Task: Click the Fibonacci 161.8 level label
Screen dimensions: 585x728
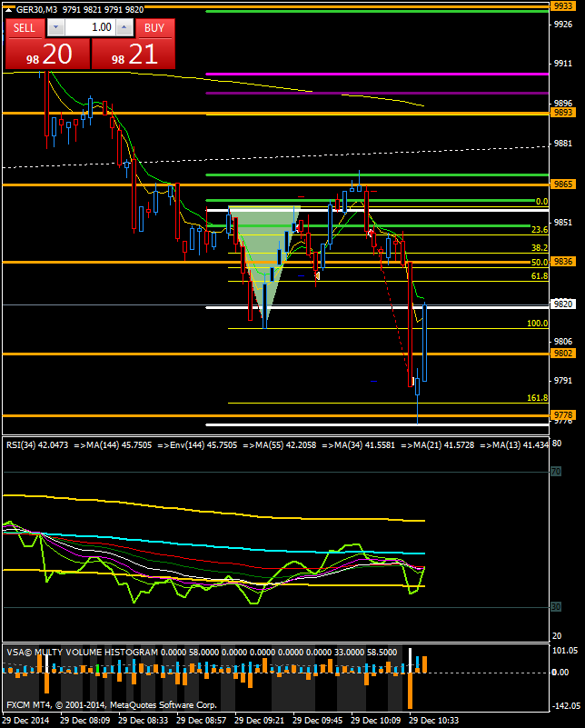Action: tap(537, 398)
